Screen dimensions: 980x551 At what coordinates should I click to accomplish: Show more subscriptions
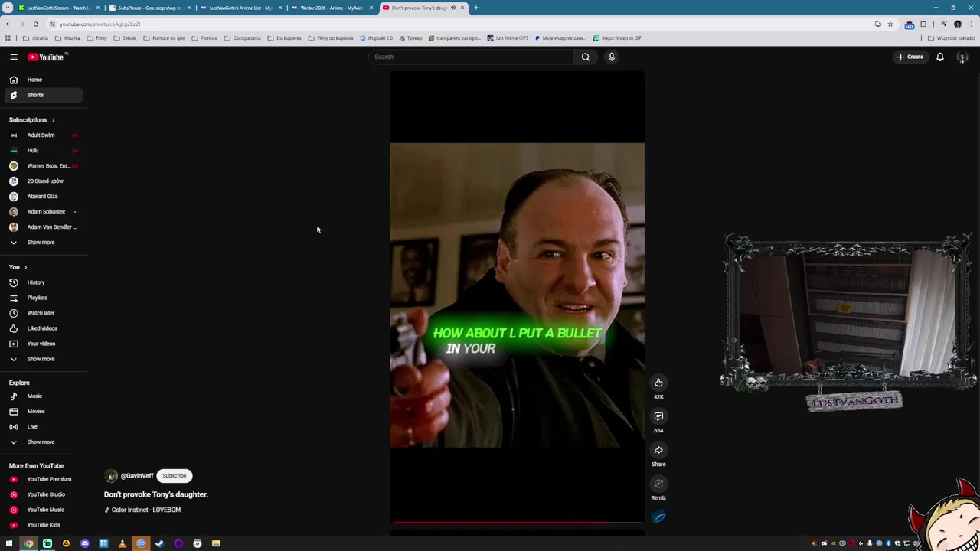[x=41, y=243]
